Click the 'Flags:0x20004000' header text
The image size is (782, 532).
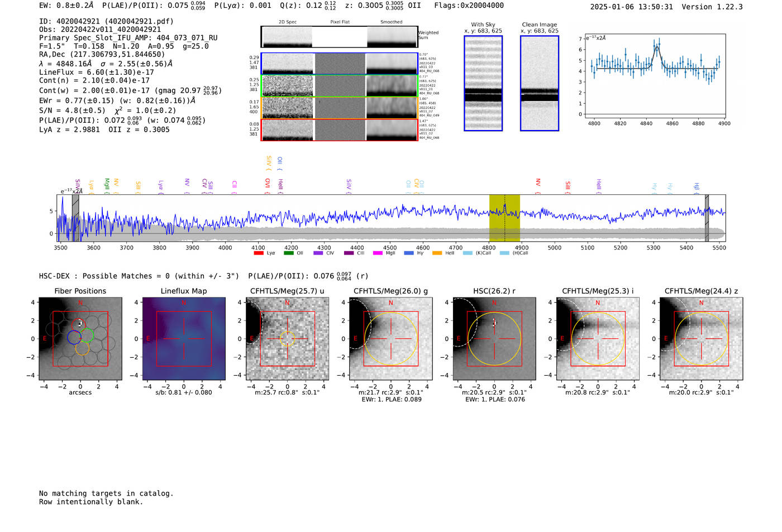coord(469,6)
